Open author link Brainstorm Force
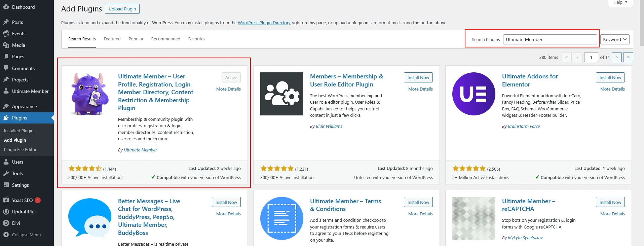644x246 pixels. [x=524, y=127]
